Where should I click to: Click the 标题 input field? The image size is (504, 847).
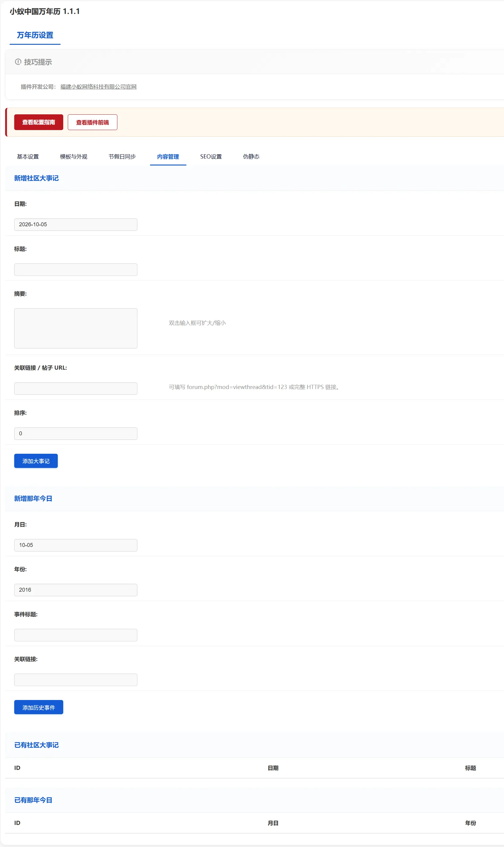click(76, 270)
